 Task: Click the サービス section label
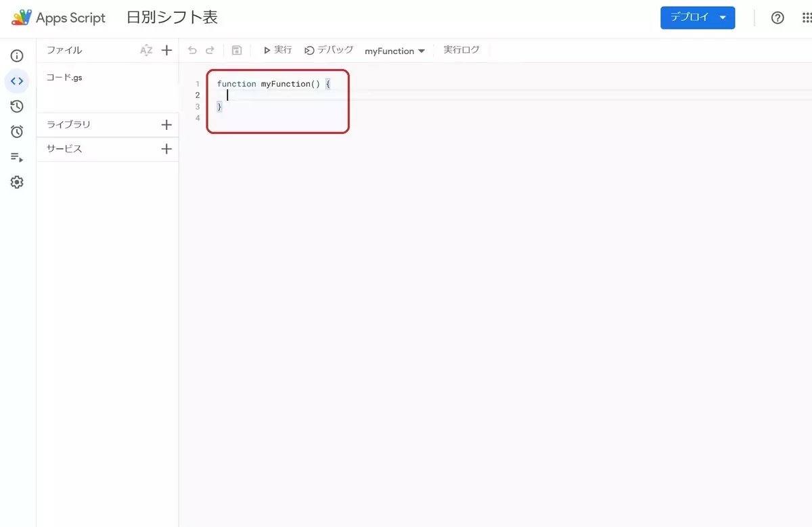pyautogui.click(x=64, y=149)
